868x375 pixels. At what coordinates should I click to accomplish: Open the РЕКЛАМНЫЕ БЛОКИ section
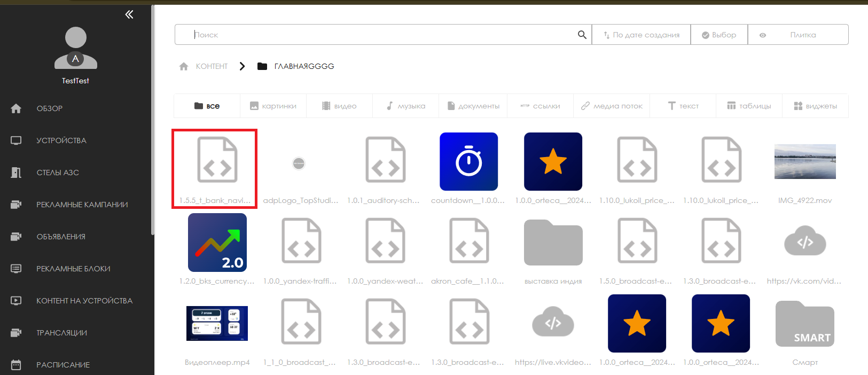[73, 269]
